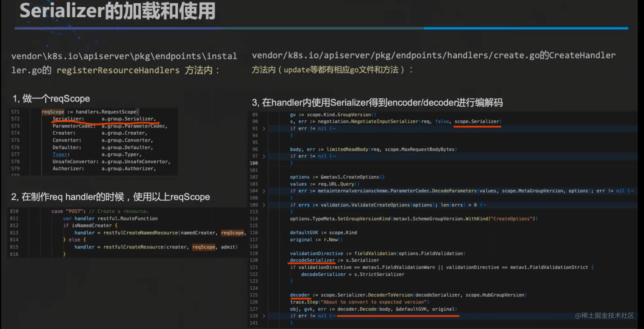This screenshot has height=329, width=644.
Task: Select the value "a.group.Serializer," on line 572
Action: [x=129, y=119]
